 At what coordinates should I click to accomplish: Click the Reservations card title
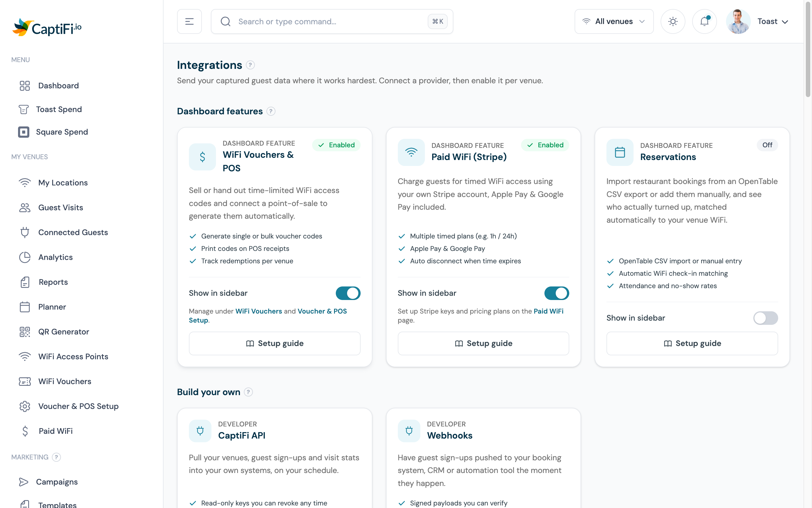point(668,157)
